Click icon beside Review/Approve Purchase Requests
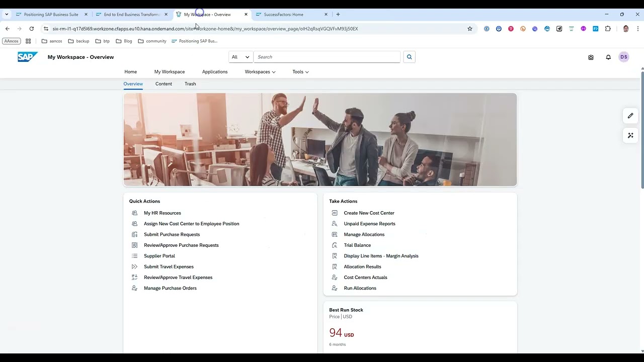 (x=134, y=245)
